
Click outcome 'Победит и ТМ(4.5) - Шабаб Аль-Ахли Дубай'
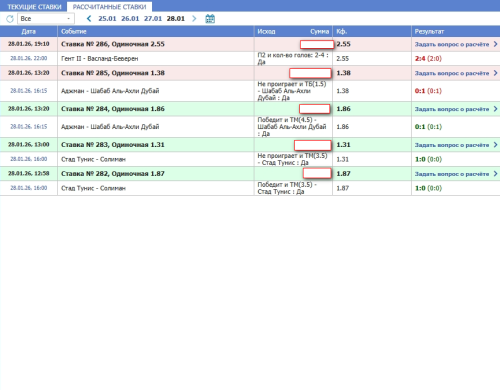[x=292, y=127]
